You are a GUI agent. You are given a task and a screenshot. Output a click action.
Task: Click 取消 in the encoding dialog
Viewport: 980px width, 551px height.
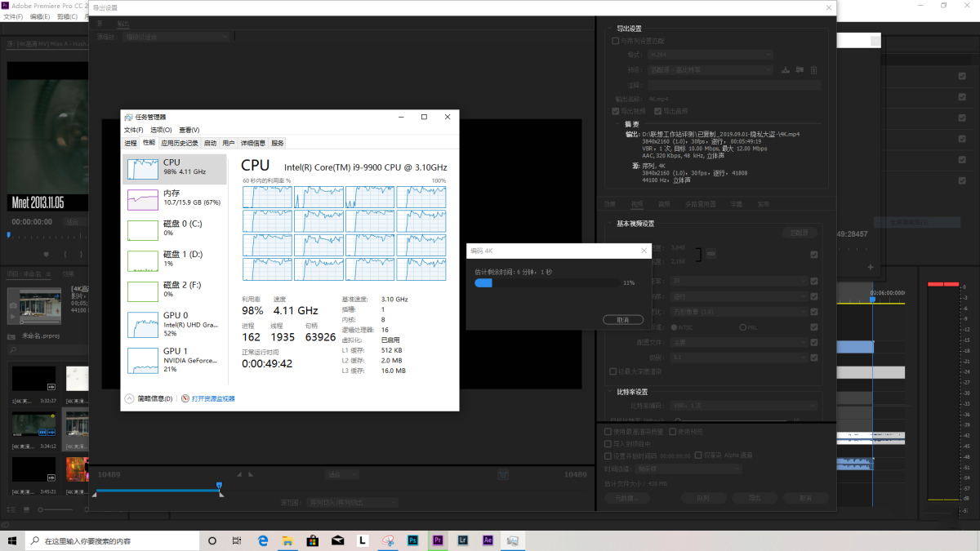coord(622,320)
